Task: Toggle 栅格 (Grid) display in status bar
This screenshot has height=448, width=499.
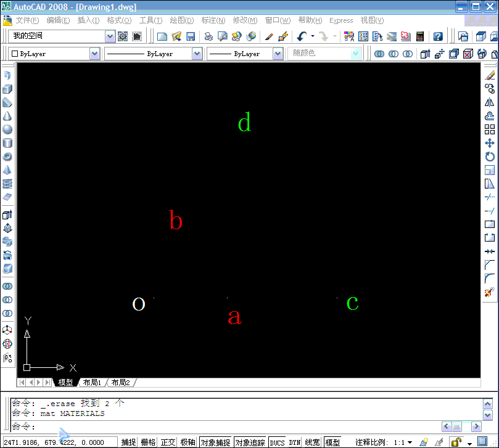Action: [148, 442]
